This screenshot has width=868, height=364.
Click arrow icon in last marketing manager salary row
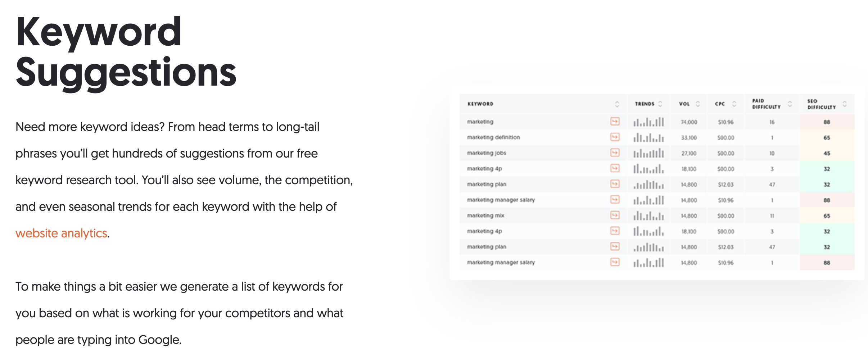[x=615, y=262]
